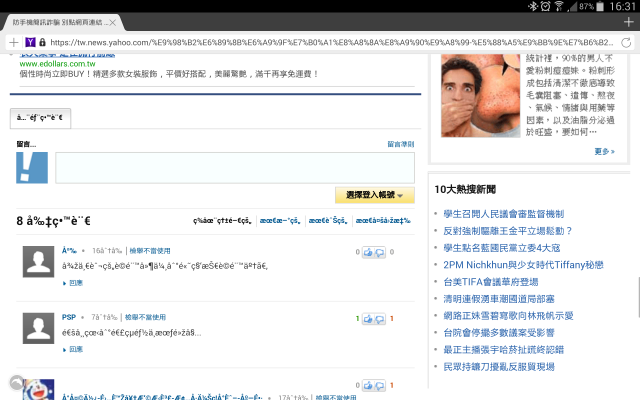Image resolution: width=640 pixels, height=400 pixels.
Task: Open 台美TIFA會議華府登場 news link
Action: 491,282
